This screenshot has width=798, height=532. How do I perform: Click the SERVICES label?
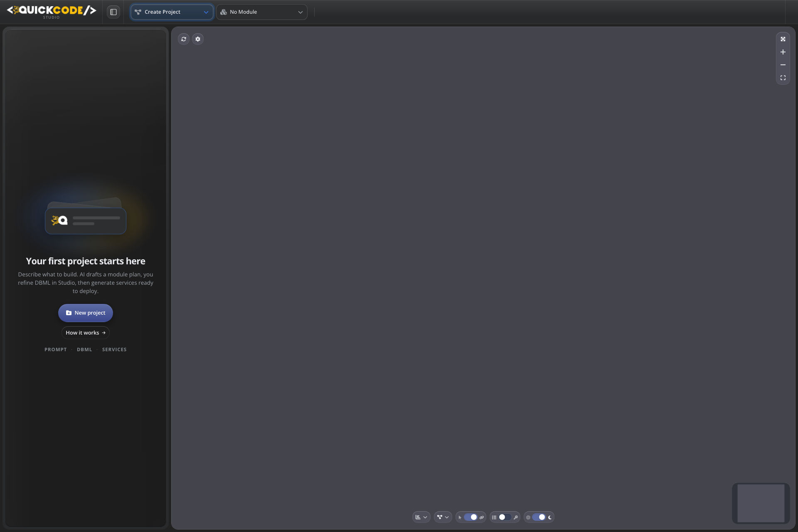114,350
